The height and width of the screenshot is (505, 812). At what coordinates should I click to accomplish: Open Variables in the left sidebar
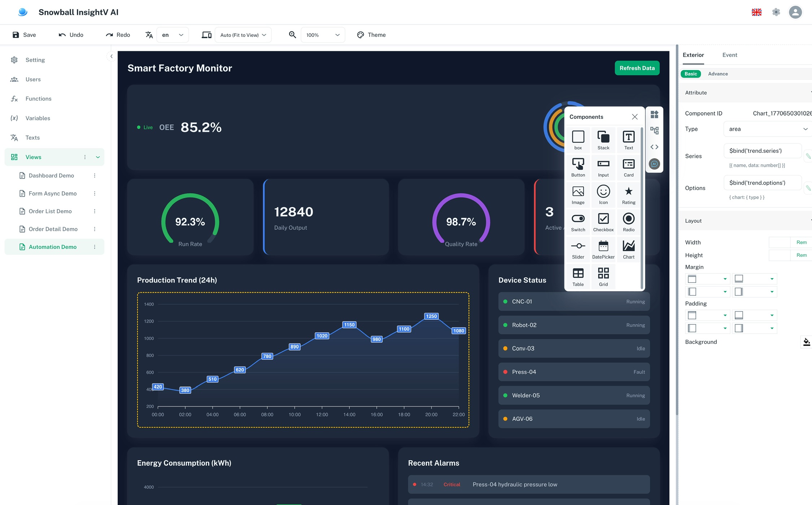pyautogui.click(x=38, y=118)
